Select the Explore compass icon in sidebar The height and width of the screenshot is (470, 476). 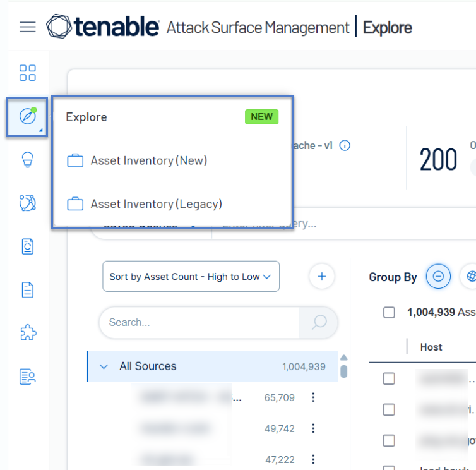click(x=28, y=116)
